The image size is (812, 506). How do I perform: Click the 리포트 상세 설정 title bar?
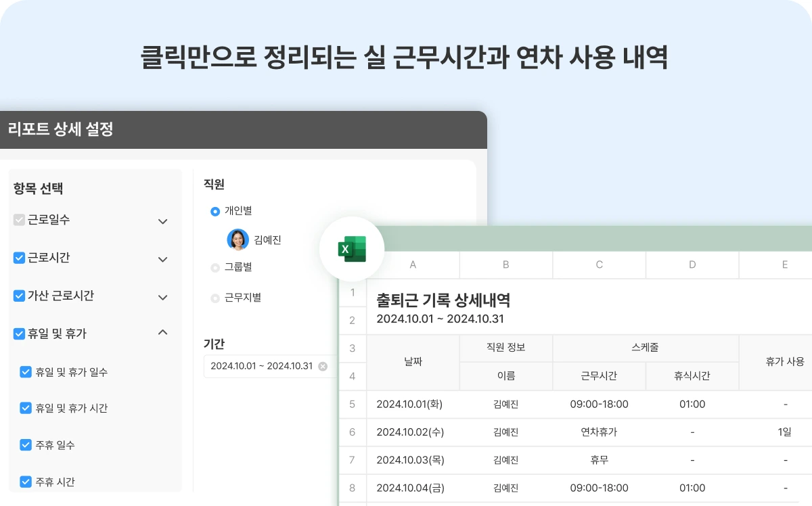(x=244, y=129)
